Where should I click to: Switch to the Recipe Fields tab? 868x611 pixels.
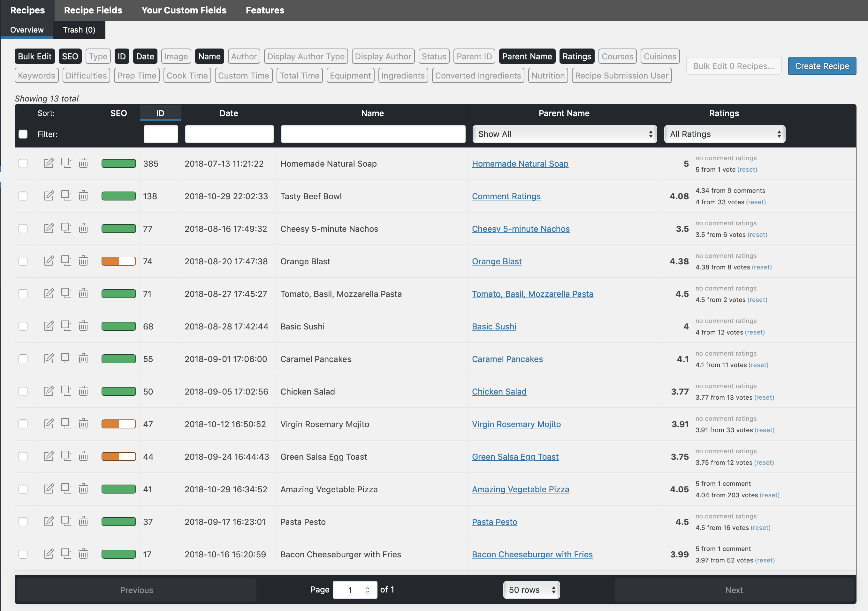click(x=93, y=10)
